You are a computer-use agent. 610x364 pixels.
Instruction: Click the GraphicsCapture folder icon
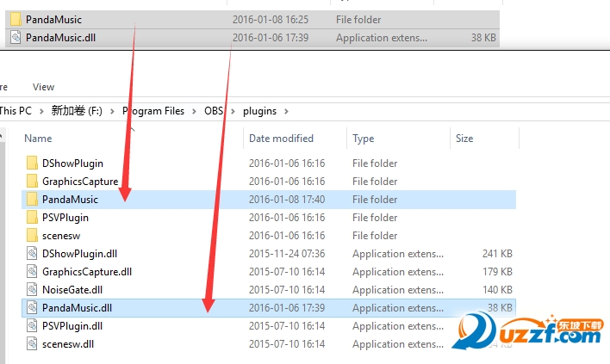[x=32, y=181]
